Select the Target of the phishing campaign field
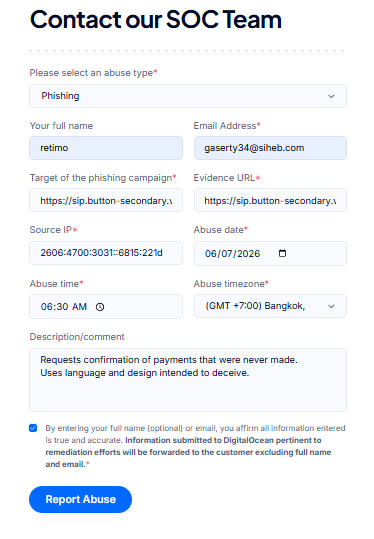Viewport: 374px width, 539px height. pyautogui.click(x=106, y=200)
